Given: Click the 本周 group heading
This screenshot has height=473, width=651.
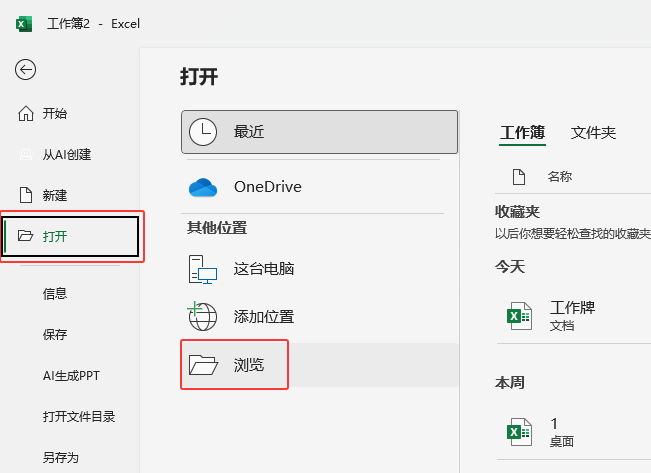Looking at the screenshot, I should pos(510,382).
